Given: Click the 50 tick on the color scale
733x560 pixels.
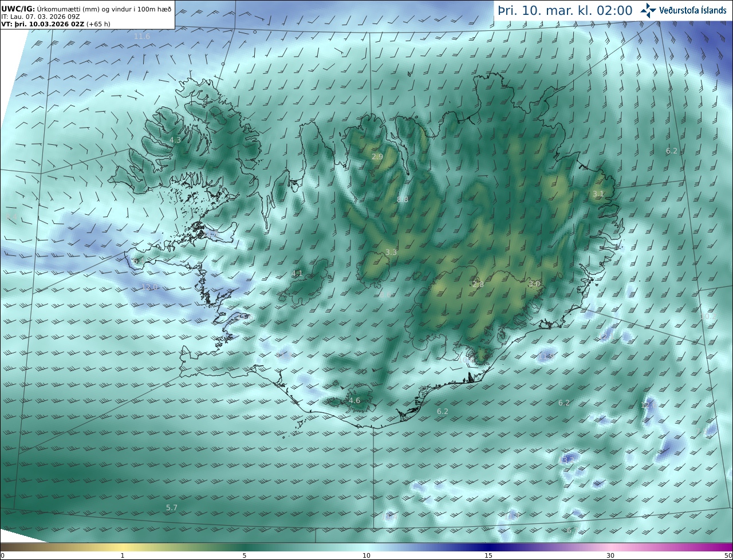Looking at the screenshot, I should 728,555.
